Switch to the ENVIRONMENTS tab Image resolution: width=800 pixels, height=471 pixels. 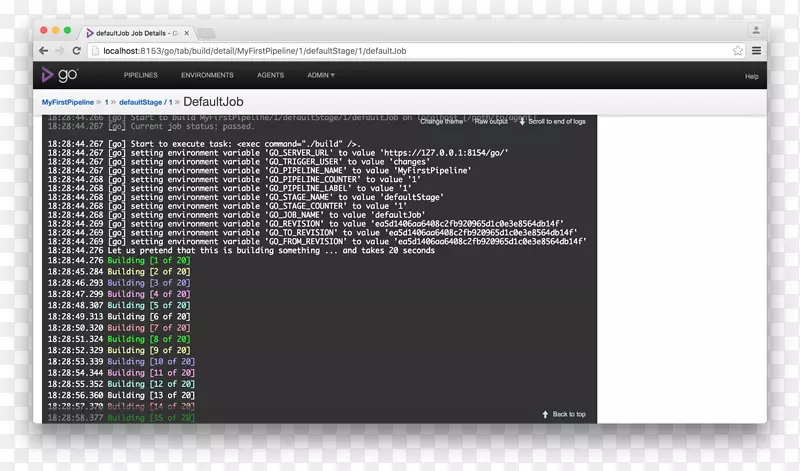[x=207, y=76]
